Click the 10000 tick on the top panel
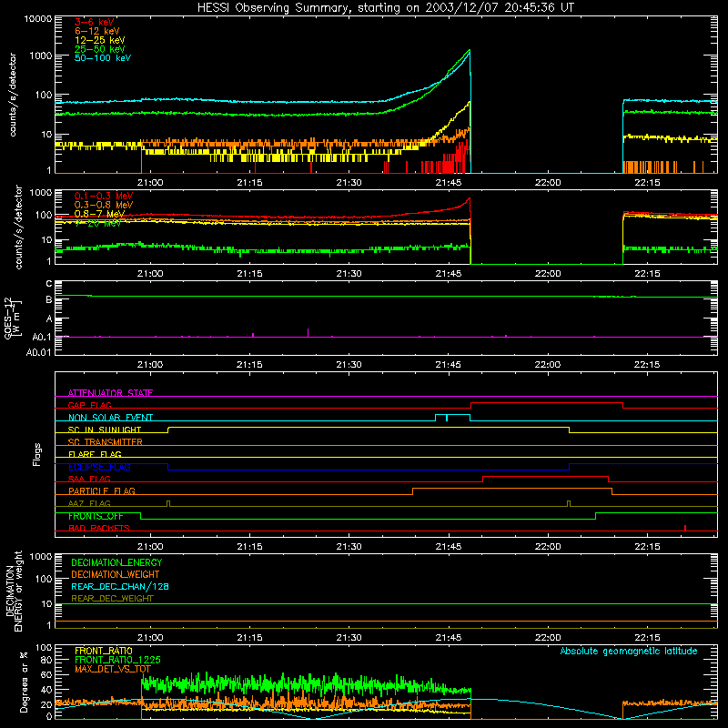This screenshot has width=728, height=728. pyautogui.click(x=37, y=18)
